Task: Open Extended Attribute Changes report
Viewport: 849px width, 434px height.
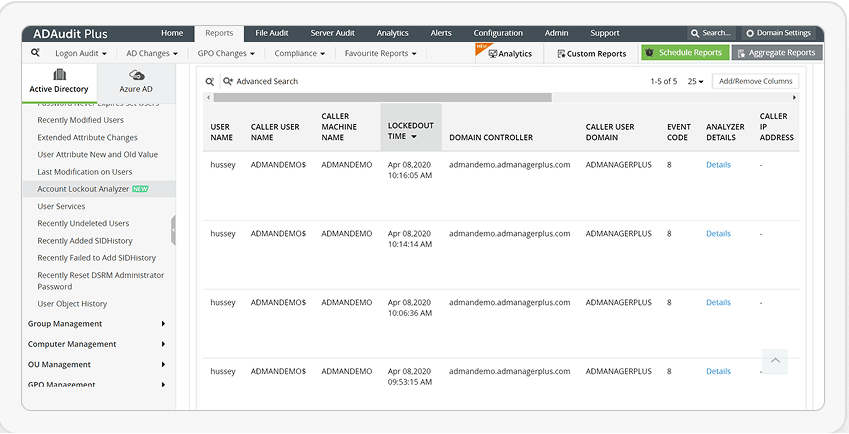Action: coord(87,137)
